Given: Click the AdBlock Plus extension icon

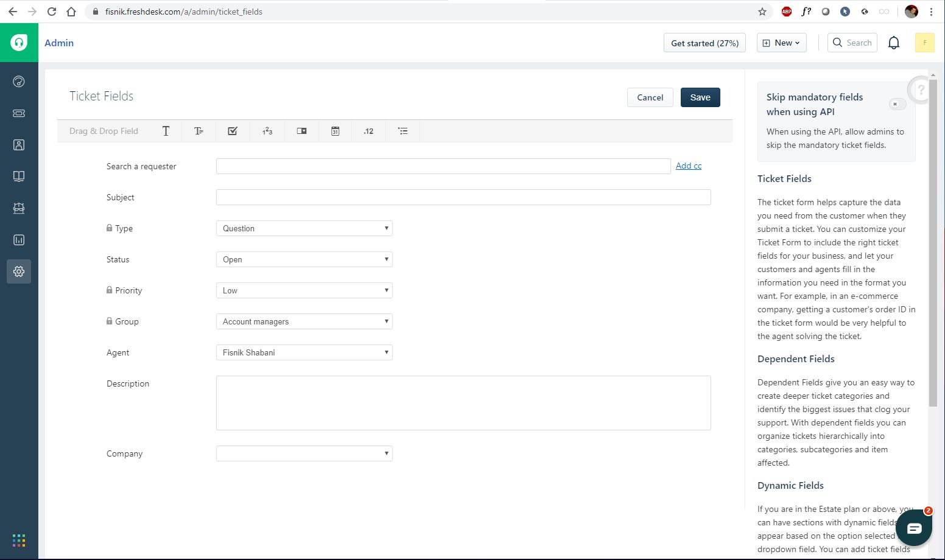Looking at the screenshot, I should [x=786, y=12].
